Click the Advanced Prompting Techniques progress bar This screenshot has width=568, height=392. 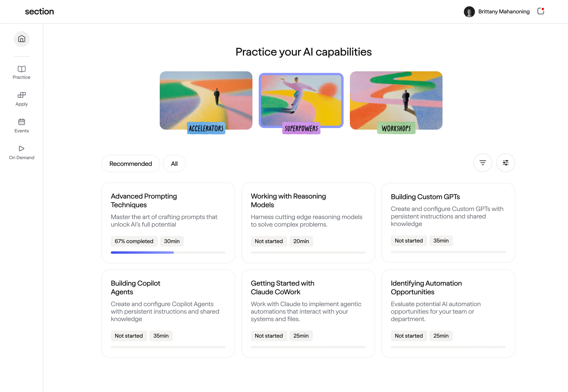click(168, 252)
